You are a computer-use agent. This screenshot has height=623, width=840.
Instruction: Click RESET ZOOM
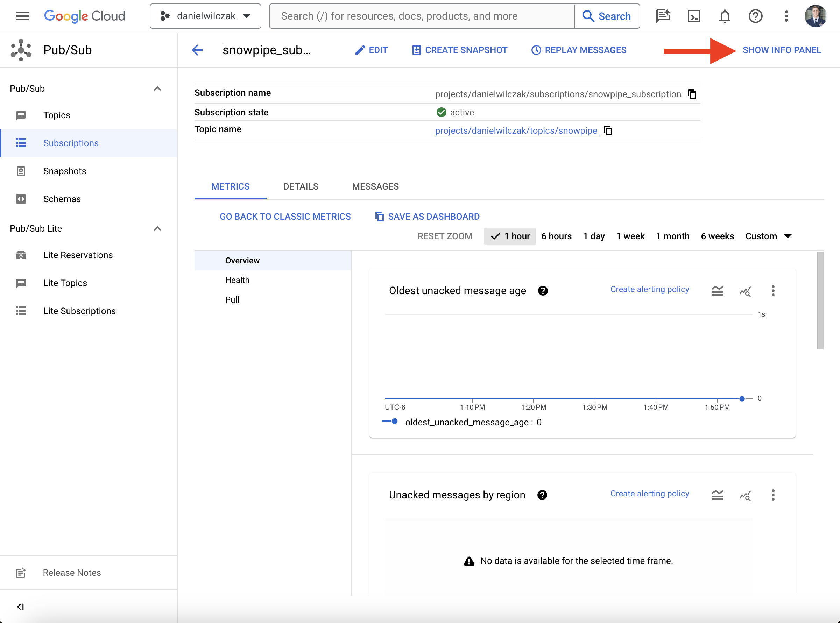tap(445, 236)
